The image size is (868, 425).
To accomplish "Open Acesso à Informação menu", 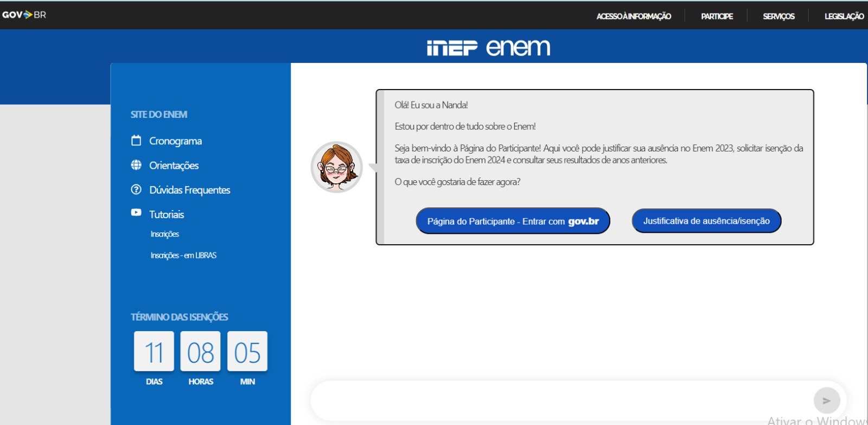I will click(x=634, y=16).
